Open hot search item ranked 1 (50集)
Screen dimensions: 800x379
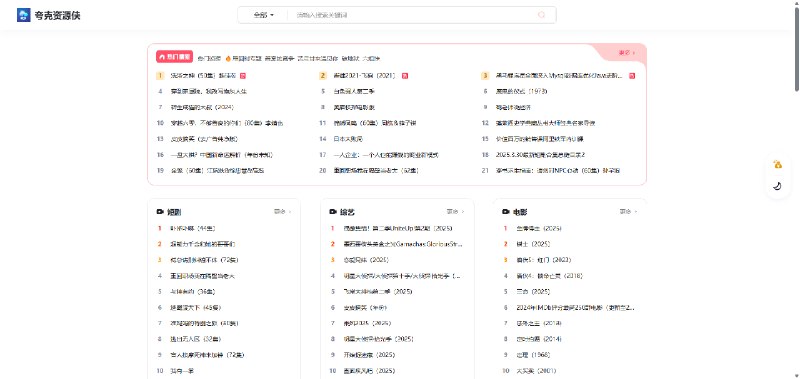click(x=203, y=75)
